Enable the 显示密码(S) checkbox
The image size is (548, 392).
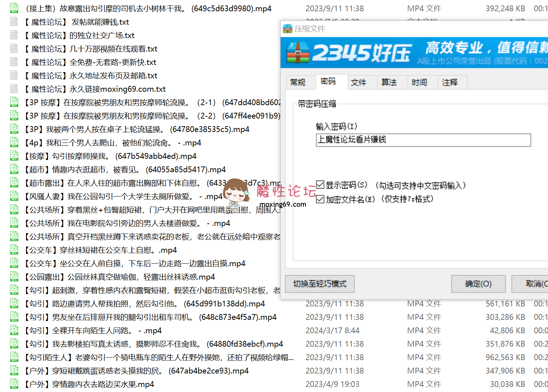point(320,184)
